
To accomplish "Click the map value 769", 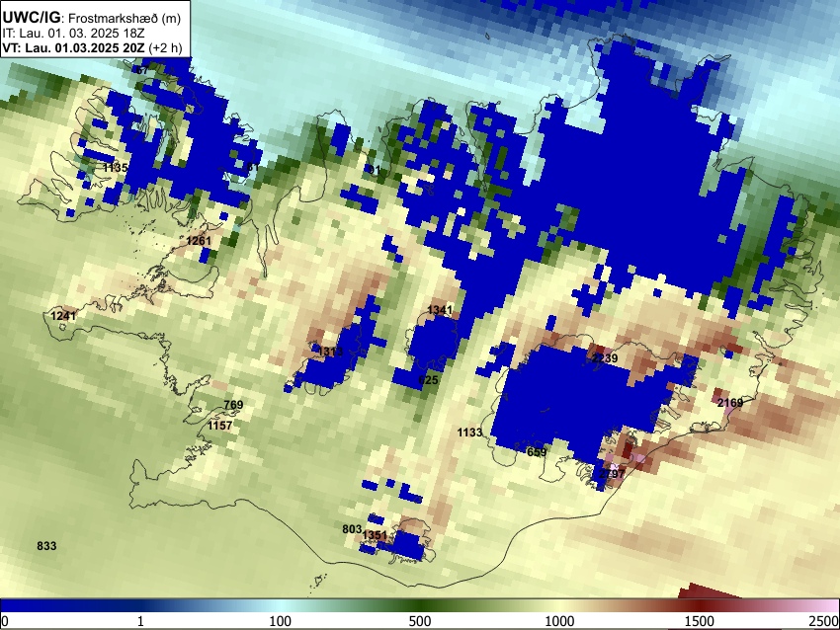I will (233, 405).
